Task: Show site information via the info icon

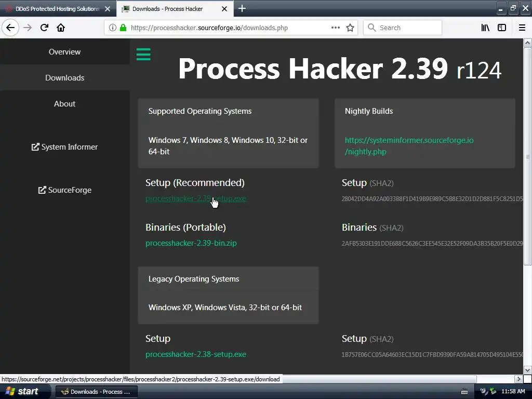Action: tap(113, 28)
